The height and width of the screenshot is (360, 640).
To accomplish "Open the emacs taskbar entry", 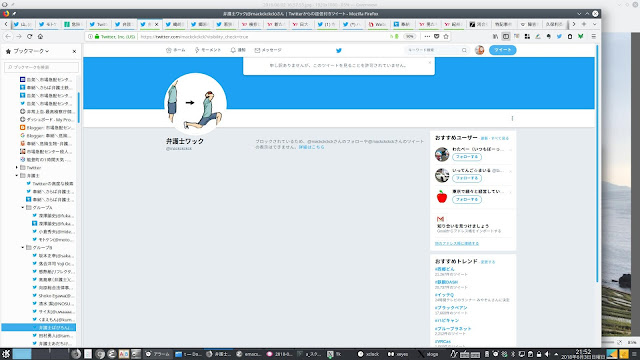I will (249, 354).
